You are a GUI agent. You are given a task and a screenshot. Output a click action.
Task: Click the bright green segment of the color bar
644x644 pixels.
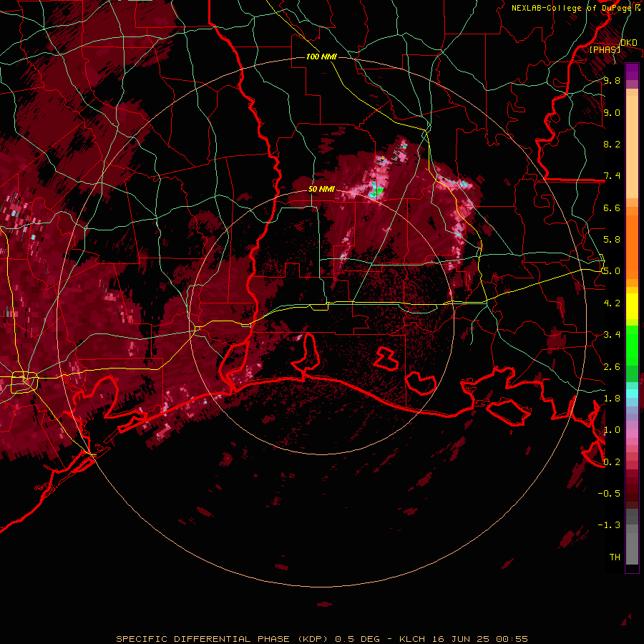click(x=632, y=346)
